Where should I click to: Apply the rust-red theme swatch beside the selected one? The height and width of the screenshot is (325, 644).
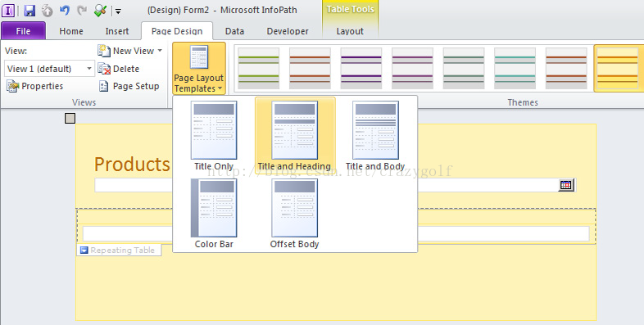[x=566, y=69]
